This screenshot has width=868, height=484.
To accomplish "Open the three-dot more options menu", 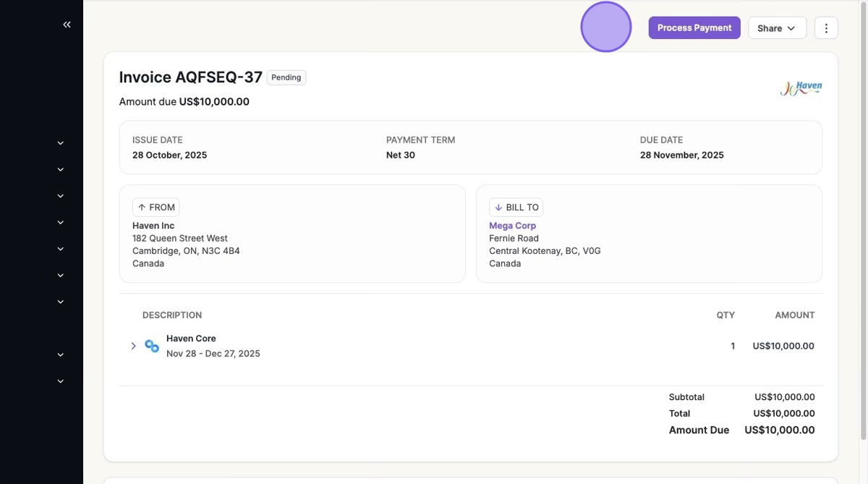I will pyautogui.click(x=826, y=28).
